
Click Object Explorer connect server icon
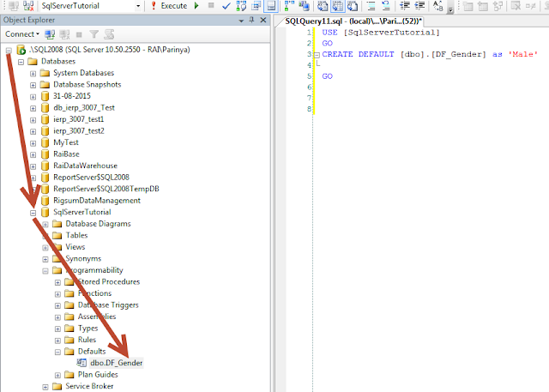click(50, 34)
